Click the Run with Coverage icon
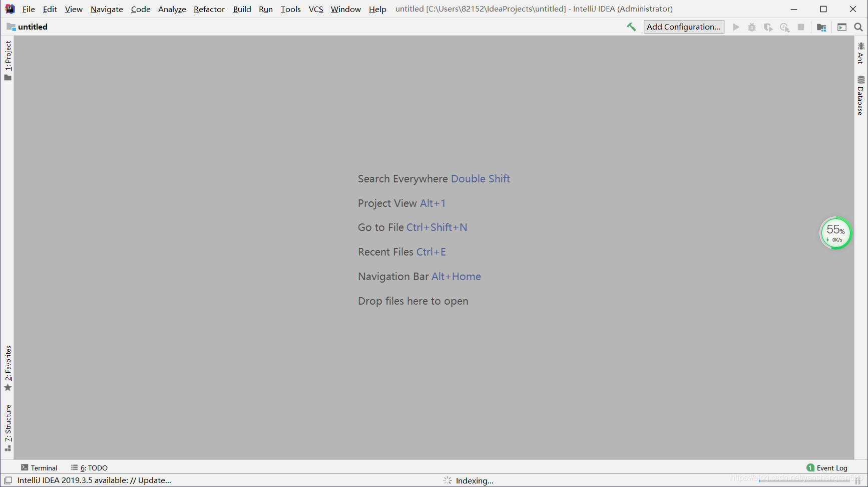868x487 pixels. (768, 27)
